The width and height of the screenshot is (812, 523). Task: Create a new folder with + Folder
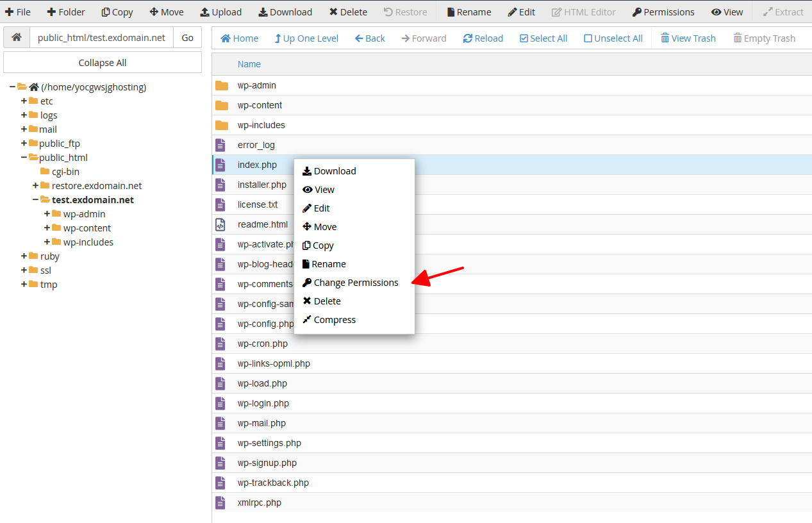click(66, 12)
